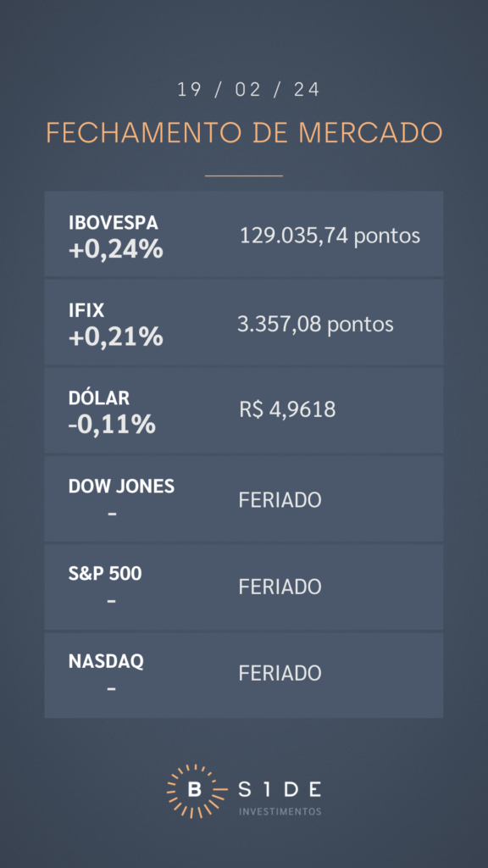Click the FERIADO text beside NASDAQ
This screenshot has width=488, height=868.
[280, 674]
